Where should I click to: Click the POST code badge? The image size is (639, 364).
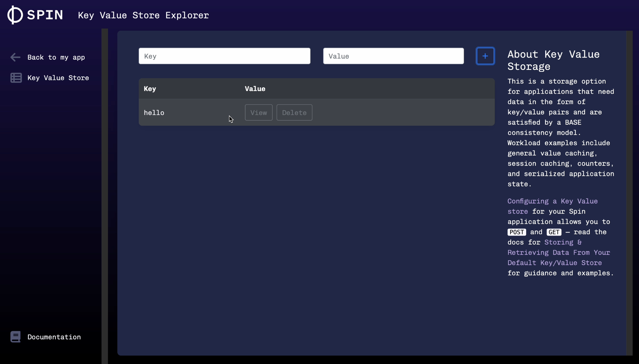pyautogui.click(x=517, y=232)
